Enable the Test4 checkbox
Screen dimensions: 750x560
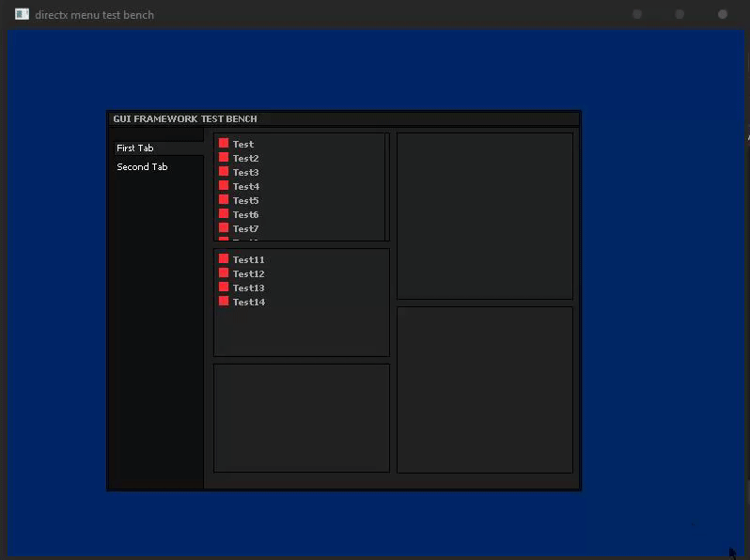coord(224,185)
